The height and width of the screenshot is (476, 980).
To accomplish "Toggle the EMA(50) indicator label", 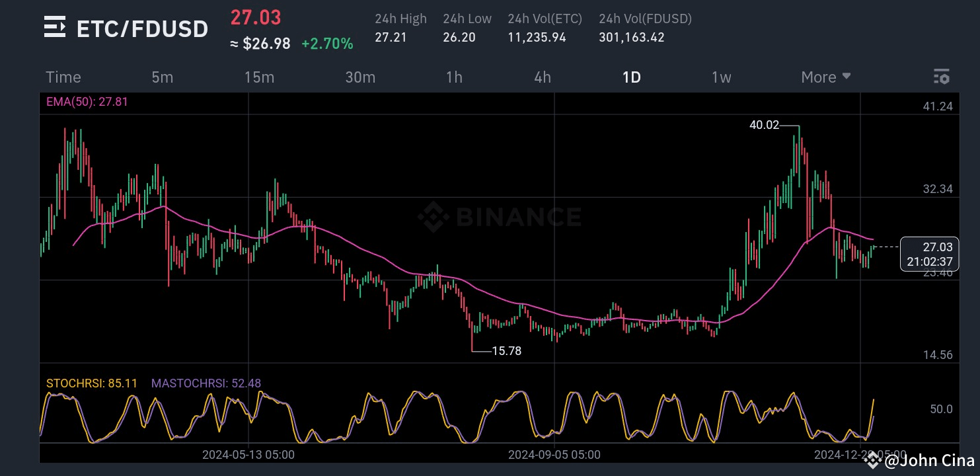I will 87,101.
